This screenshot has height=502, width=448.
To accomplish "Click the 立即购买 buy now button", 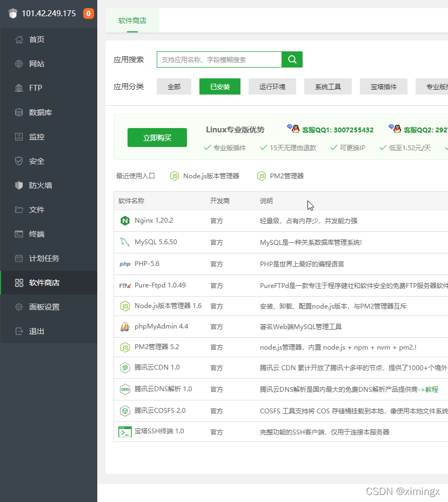I will [x=157, y=138].
